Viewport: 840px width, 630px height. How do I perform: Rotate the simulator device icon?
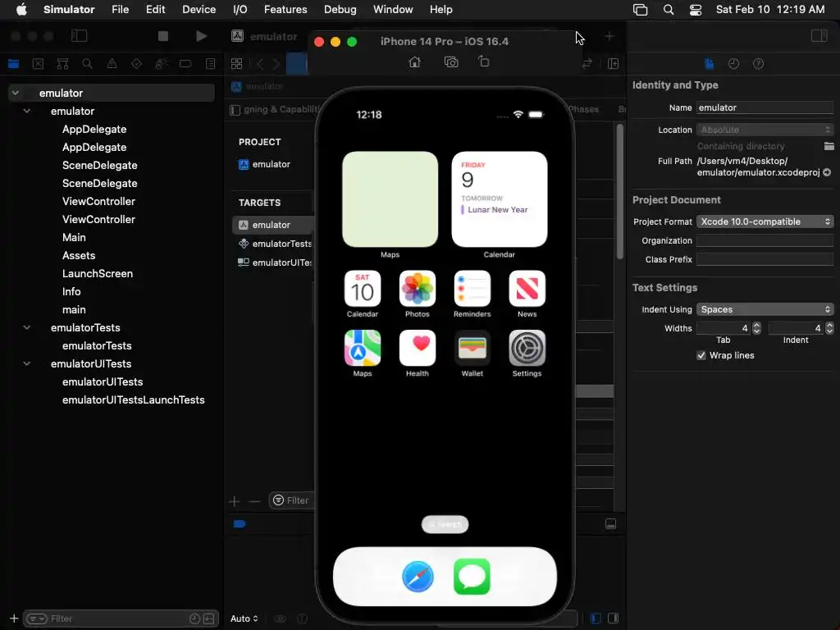tap(484, 62)
